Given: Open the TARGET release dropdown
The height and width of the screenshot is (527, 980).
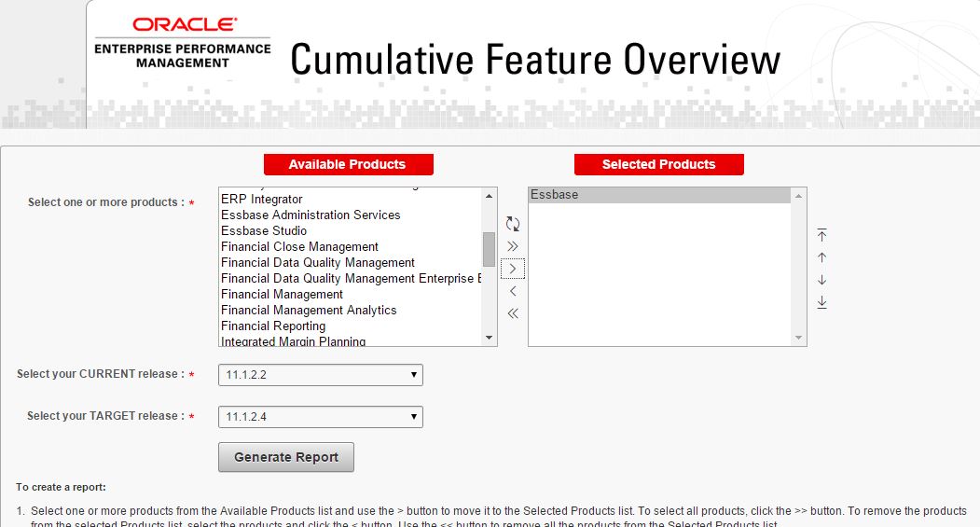Looking at the screenshot, I should click(320, 416).
